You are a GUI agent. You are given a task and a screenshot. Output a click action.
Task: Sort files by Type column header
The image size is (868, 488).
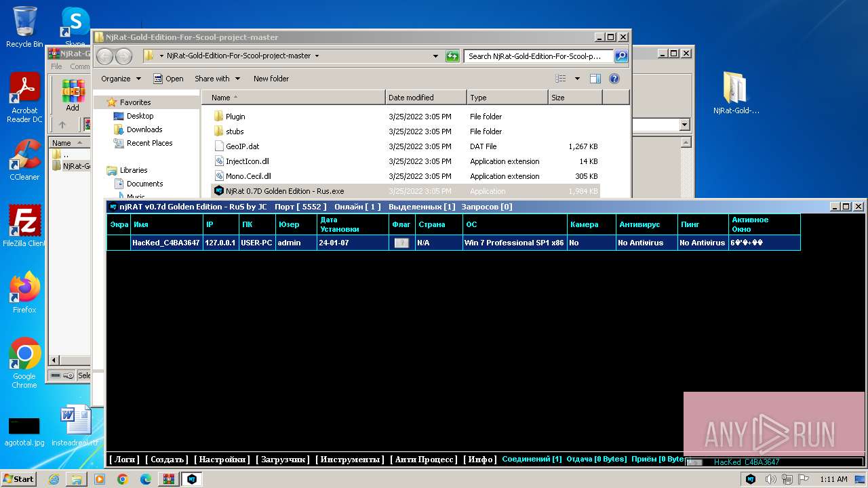(x=507, y=98)
